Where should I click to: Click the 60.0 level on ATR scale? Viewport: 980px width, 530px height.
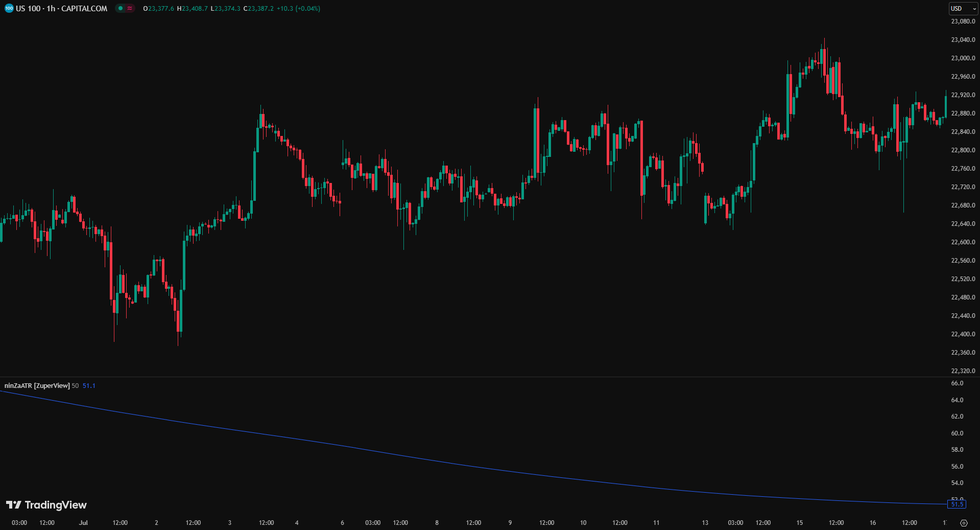(957, 433)
